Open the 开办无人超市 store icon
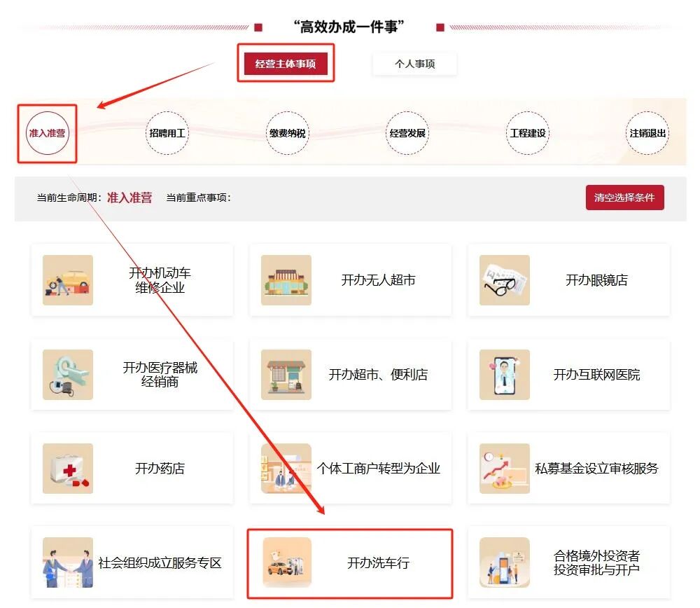The width and height of the screenshot is (700, 608). coord(286,280)
